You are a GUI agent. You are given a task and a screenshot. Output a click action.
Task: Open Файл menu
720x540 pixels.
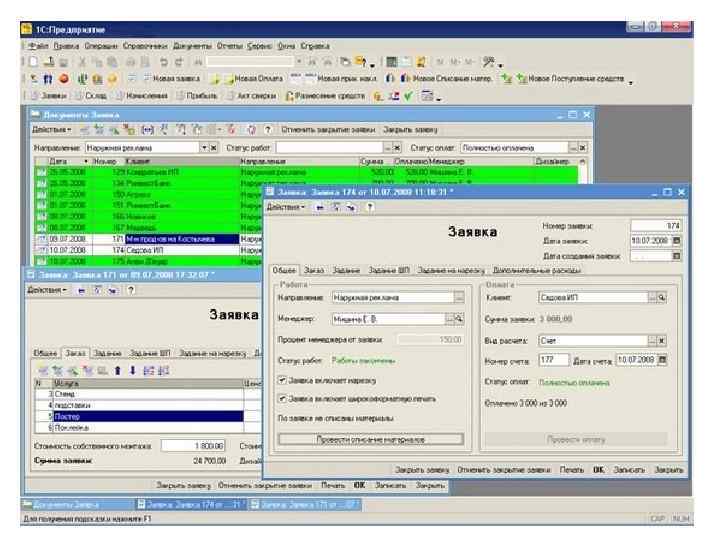pyautogui.click(x=39, y=46)
